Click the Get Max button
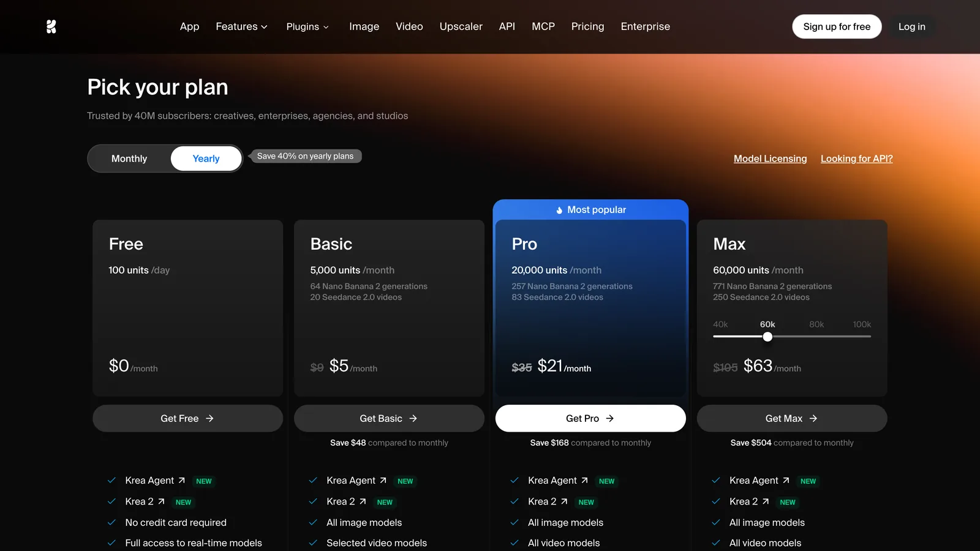Image resolution: width=980 pixels, height=551 pixels. tap(792, 418)
